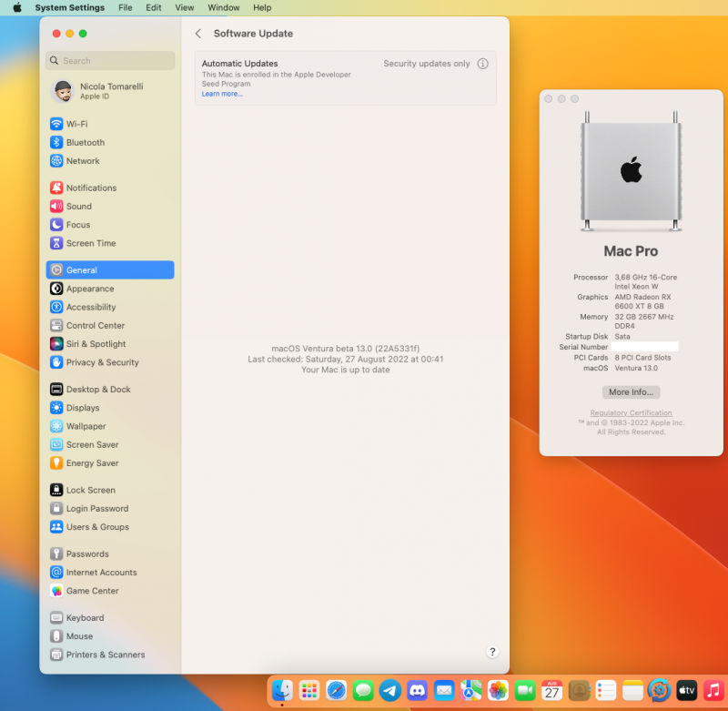The height and width of the screenshot is (711, 728).
Task: Click the Automatic Updates info icon
Action: tap(483, 64)
